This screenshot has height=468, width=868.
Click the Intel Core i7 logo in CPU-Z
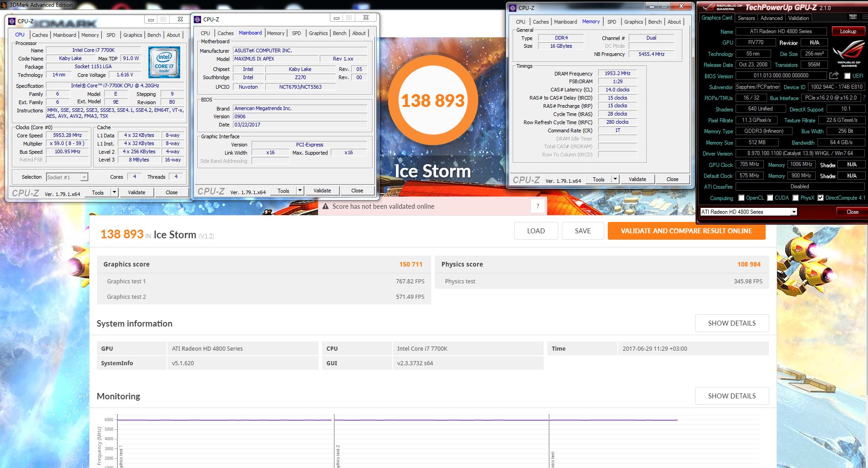click(164, 62)
